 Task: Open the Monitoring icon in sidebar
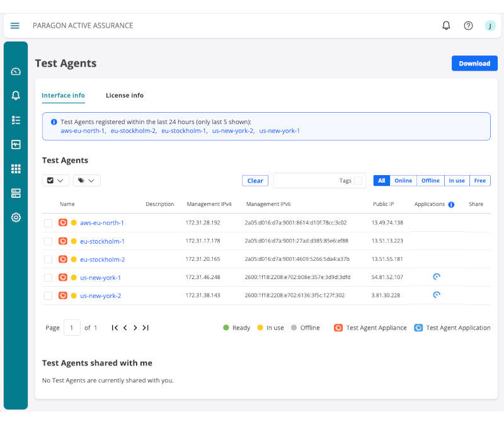coord(16,144)
